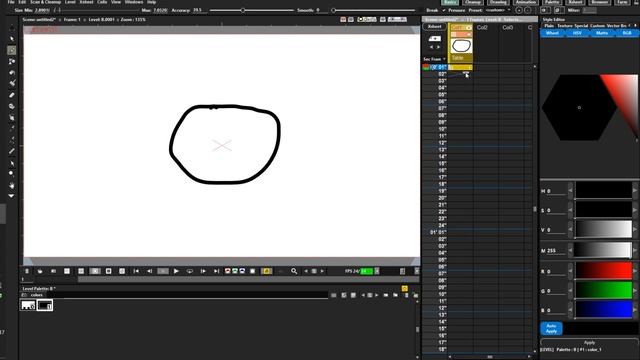
Task: Select the Brush tool in the toolbar
Action: [12, 50]
